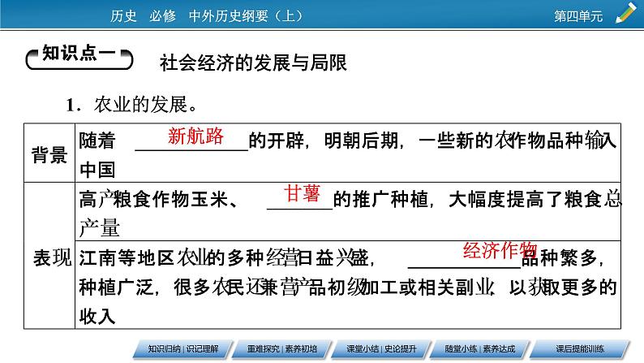The width and height of the screenshot is (644, 363).
Task: Click the 表现 table row header
Action: [52, 258]
